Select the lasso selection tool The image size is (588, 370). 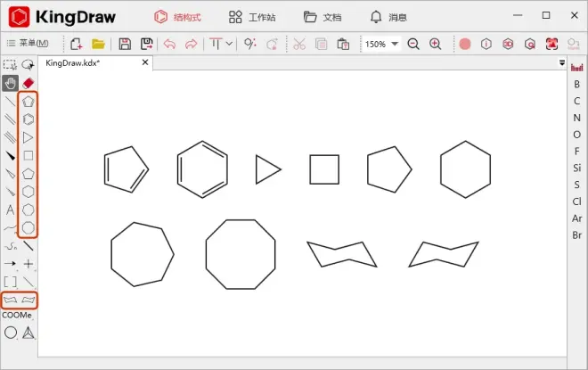[x=29, y=64]
